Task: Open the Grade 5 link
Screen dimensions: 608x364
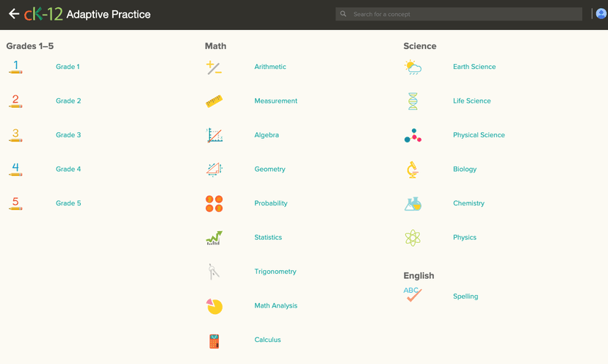Action: point(68,203)
